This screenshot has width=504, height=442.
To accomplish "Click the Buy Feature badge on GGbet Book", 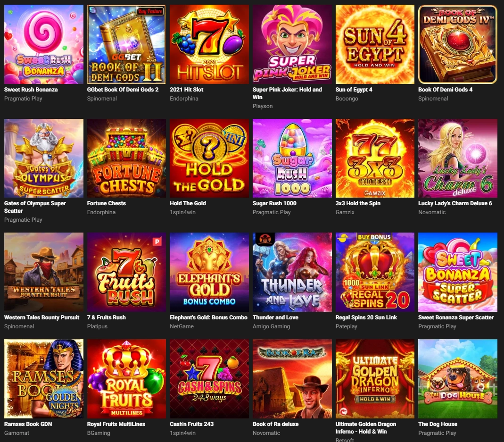I will [150, 11].
